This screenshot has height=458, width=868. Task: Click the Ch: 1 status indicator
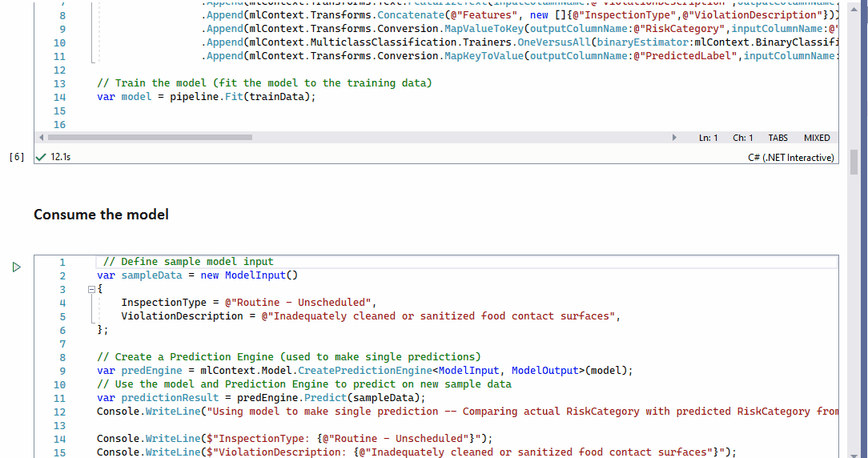(743, 138)
